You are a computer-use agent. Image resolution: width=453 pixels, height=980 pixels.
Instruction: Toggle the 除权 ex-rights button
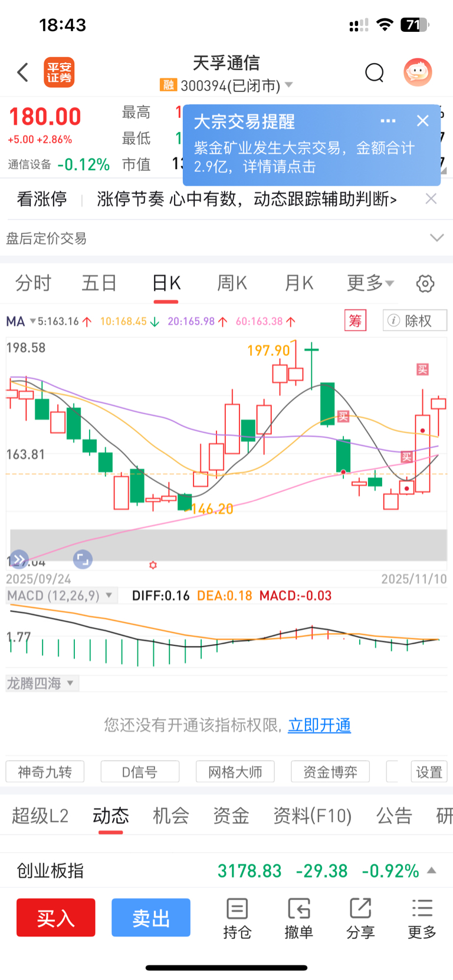click(x=415, y=321)
